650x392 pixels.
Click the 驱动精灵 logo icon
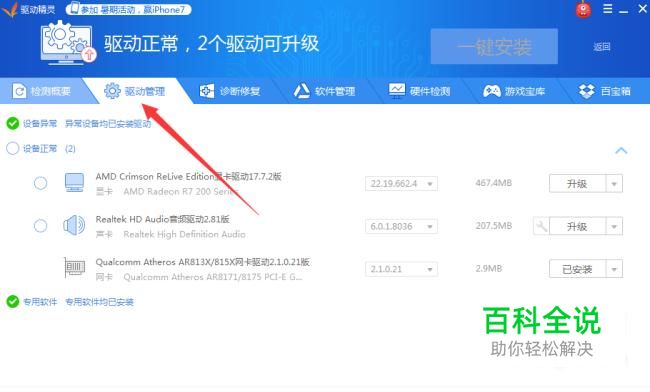click(10, 9)
